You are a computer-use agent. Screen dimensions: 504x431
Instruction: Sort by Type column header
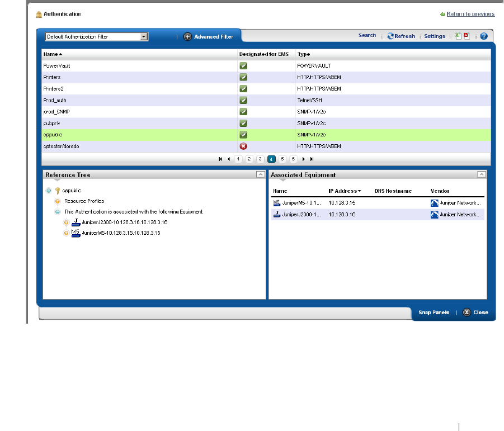(303, 54)
